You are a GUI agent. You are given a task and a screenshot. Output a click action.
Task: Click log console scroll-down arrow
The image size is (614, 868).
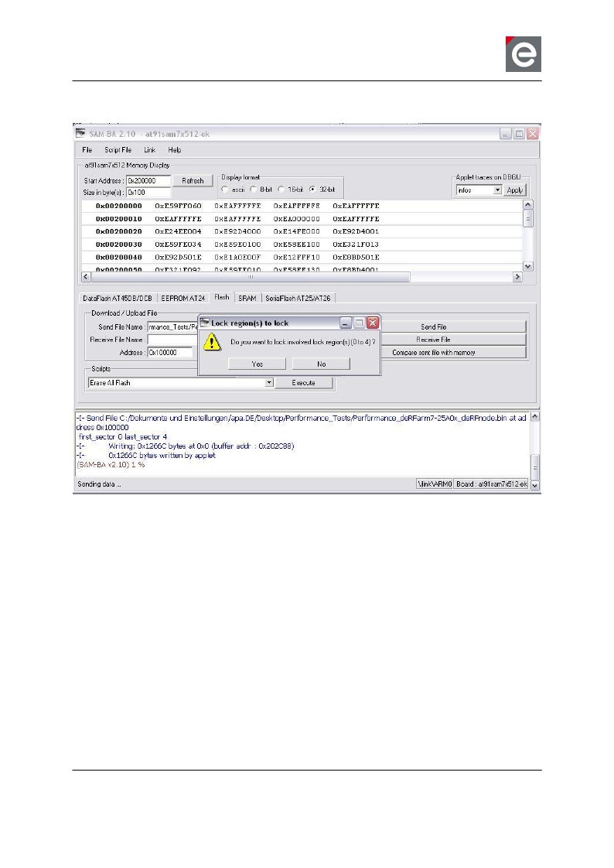pyautogui.click(x=535, y=486)
